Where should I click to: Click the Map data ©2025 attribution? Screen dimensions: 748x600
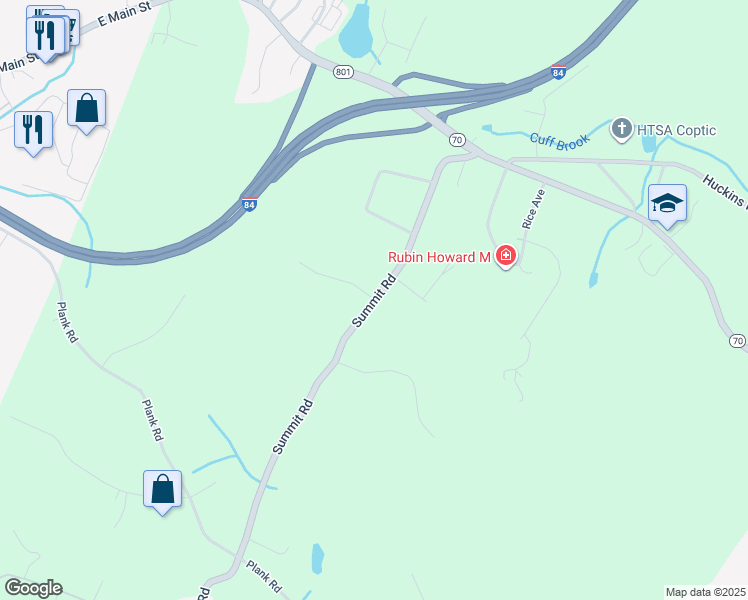point(706,592)
